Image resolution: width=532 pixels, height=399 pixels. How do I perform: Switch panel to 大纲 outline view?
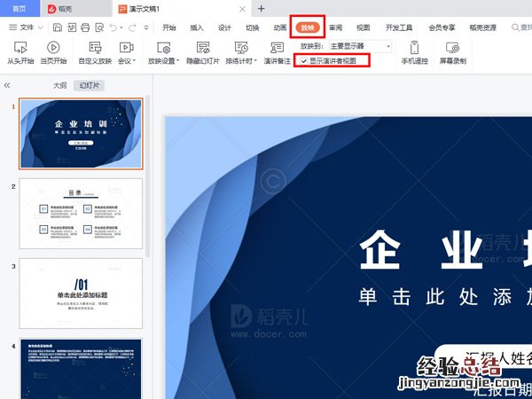point(59,85)
